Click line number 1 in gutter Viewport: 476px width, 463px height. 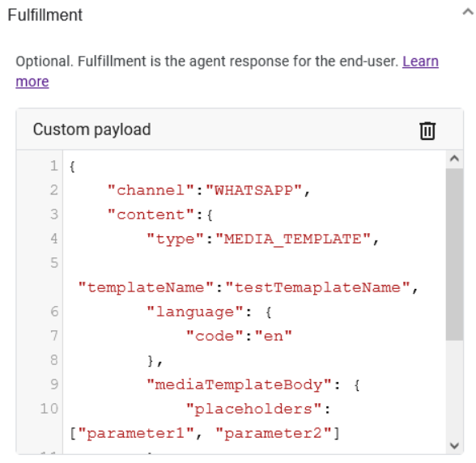tap(54, 166)
